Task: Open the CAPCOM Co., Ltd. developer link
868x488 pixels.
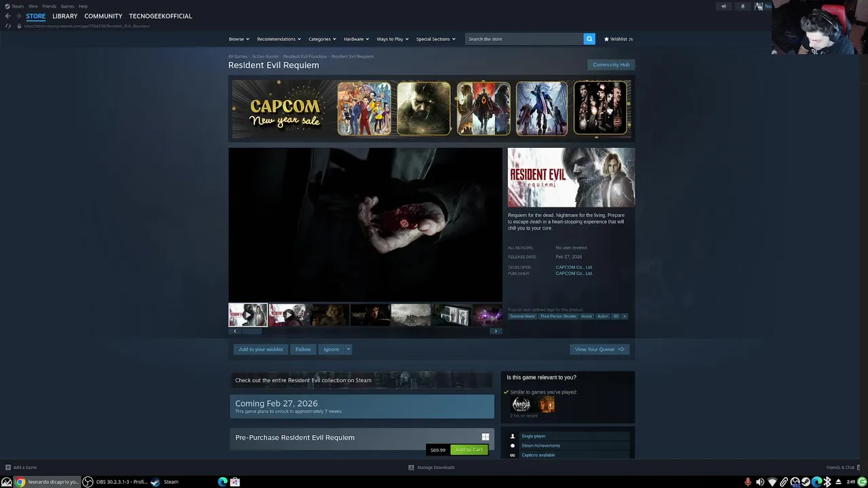Action: click(x=574, y=267)
